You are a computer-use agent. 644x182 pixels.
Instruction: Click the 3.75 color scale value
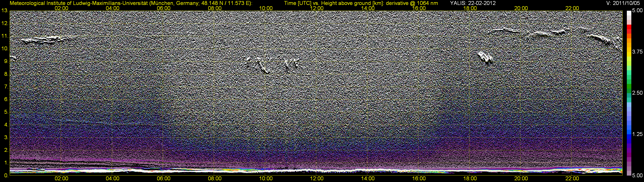[637, 52]
